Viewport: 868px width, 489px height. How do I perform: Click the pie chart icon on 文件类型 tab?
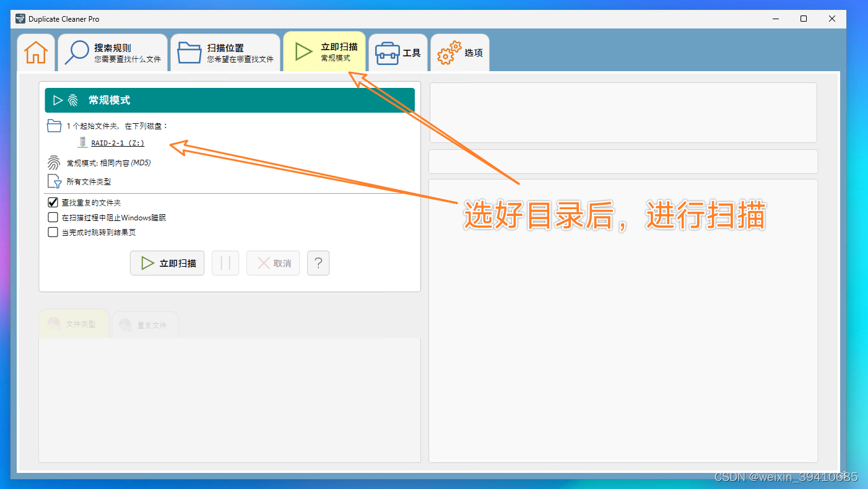coord(53,324)
